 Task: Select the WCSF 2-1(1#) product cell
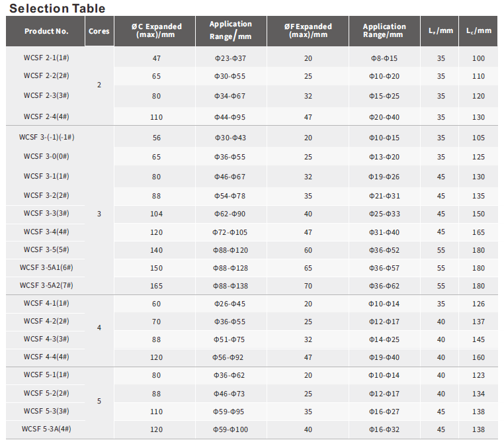click(46, 58)
